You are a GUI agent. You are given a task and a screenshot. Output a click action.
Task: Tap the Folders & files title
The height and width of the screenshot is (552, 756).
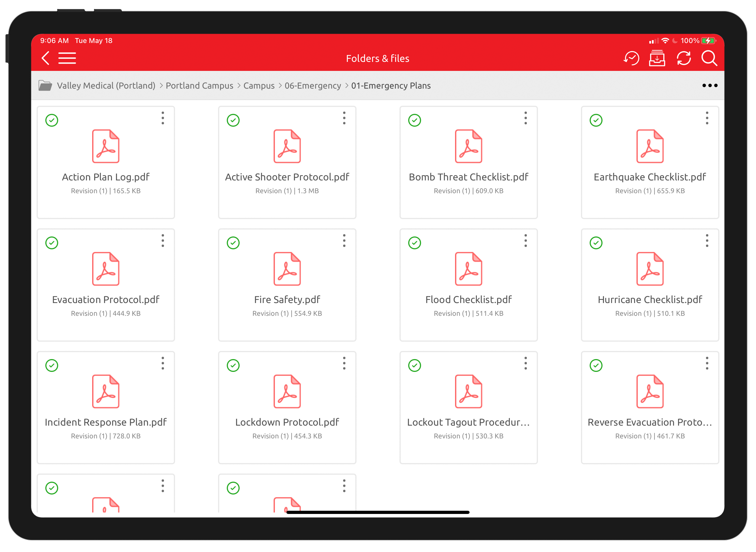point(378,58)
